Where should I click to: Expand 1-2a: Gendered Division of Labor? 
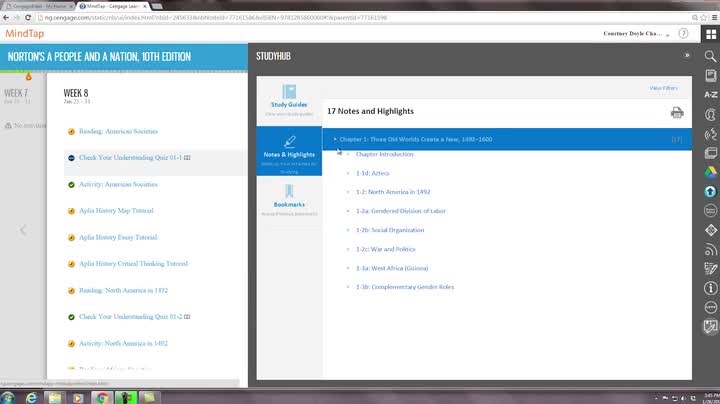coord(401,211)
